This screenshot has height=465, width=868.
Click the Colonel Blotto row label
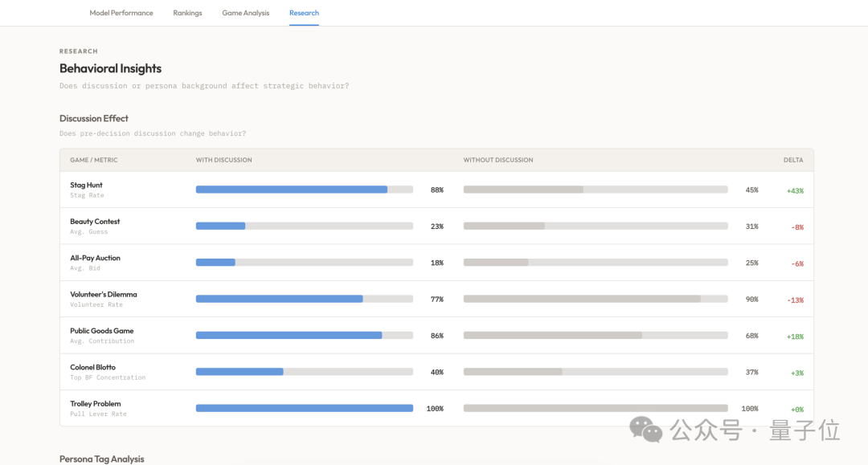tap(92, 368)
